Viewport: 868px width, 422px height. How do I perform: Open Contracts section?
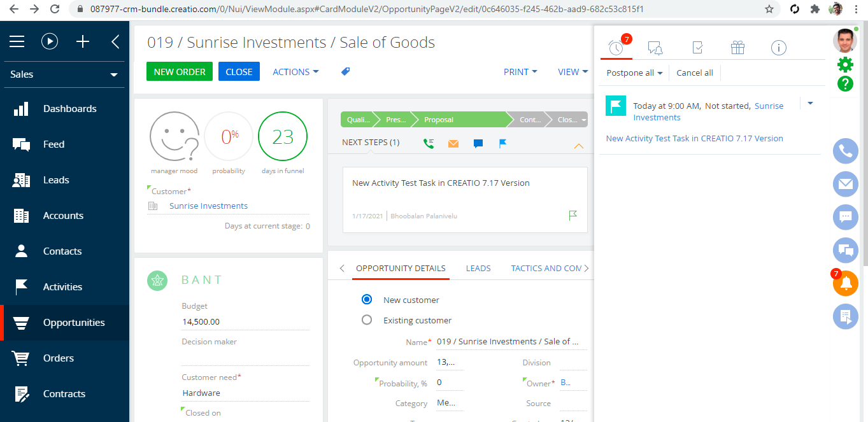(65, 394)
